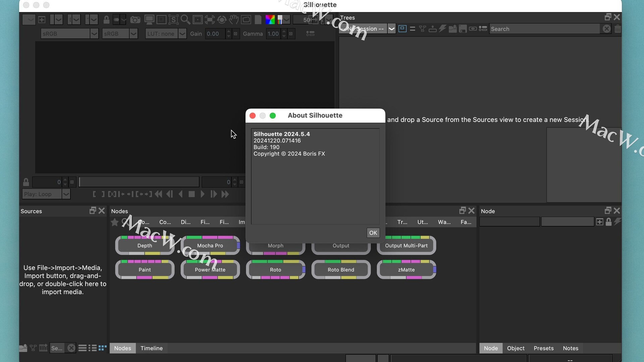Toggle the region of interest dotted-square icon

pyautogui.click(x=161, y=20)
